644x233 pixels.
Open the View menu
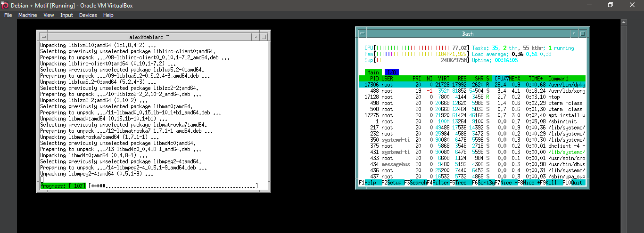49,15
